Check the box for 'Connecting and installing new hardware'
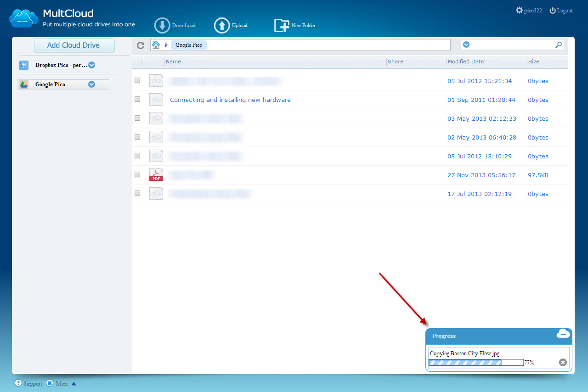Screen dimensions: 588x392 click(x=137, y=100)
